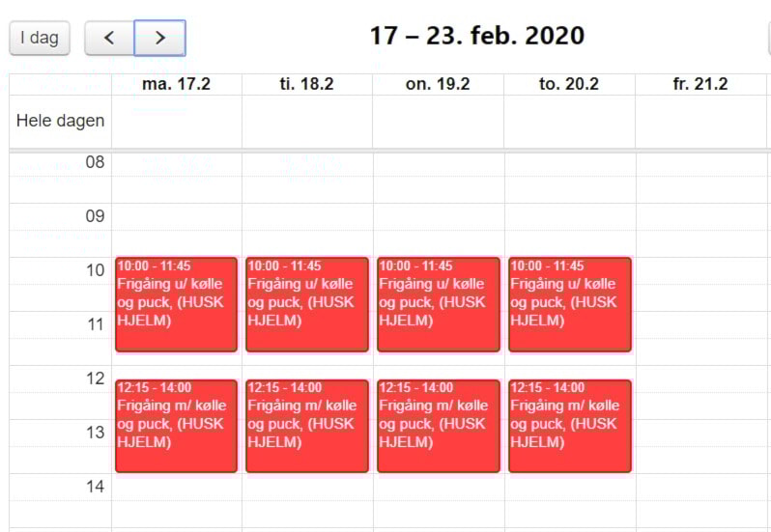Image resolution: width=771 pixels, height=532 pixels.
Task: Open Tuesday 10:00 - 11:45 event
Action: [x=307, y=304]
